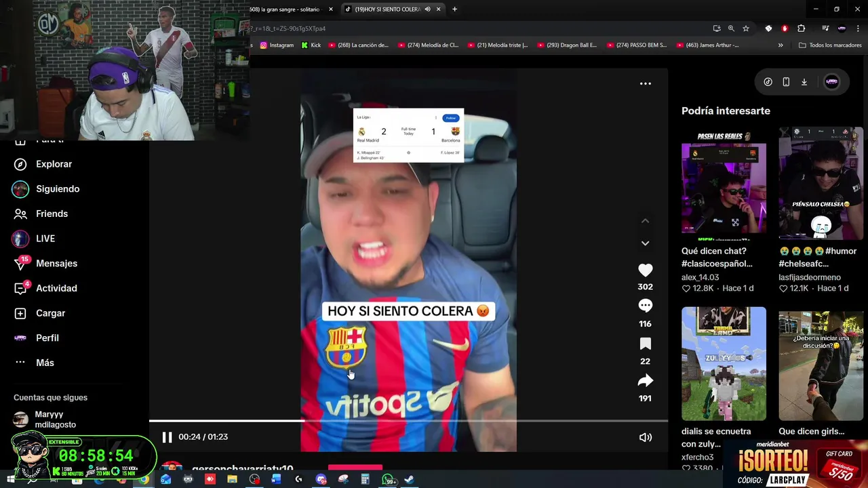Open profile avatar in top right

coord(831,82)
